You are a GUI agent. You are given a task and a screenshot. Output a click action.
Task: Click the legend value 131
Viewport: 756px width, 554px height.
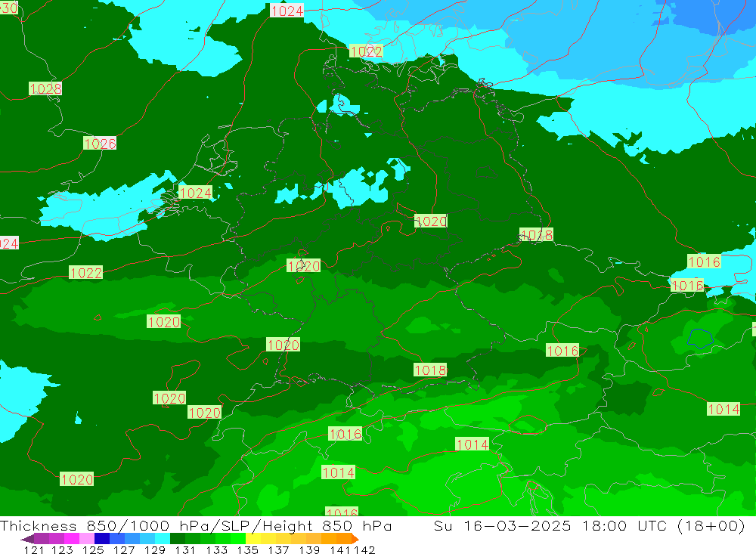point(185,549)
